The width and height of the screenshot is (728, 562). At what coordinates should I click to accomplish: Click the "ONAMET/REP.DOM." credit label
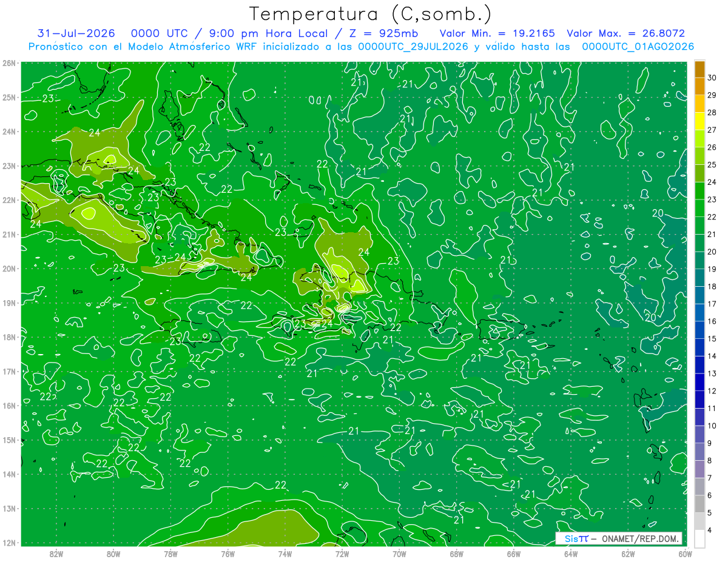tap(641, 538)
